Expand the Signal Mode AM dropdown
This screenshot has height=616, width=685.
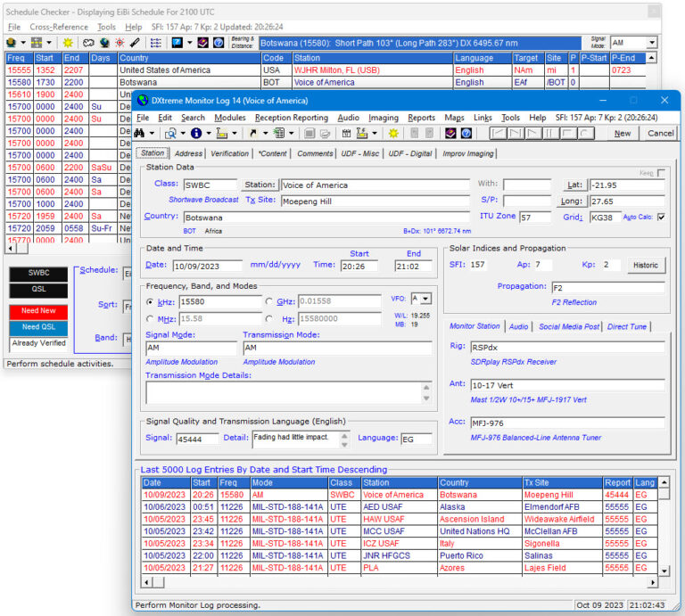click(651, 43)
